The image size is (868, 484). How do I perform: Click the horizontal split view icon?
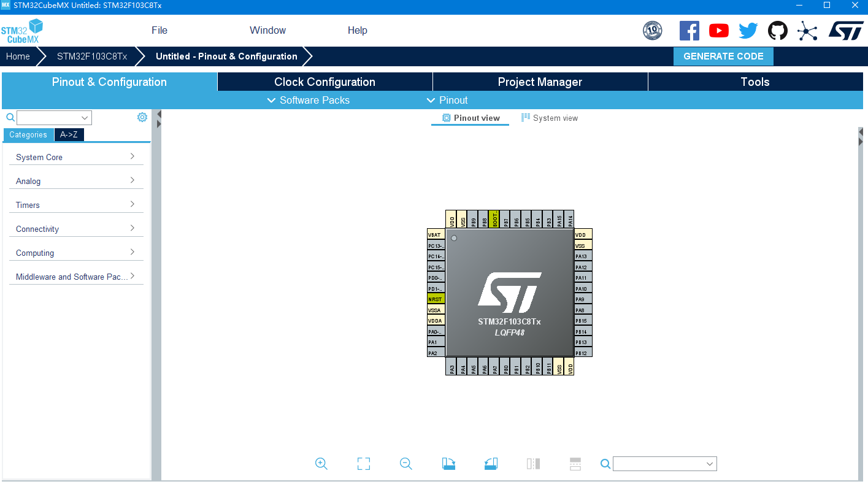(x=575, y=464)
